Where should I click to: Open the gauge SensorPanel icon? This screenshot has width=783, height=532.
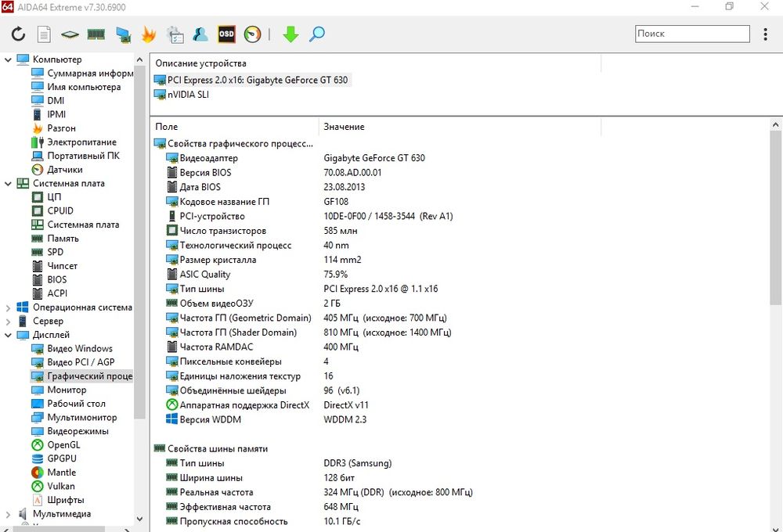(253, 34)
